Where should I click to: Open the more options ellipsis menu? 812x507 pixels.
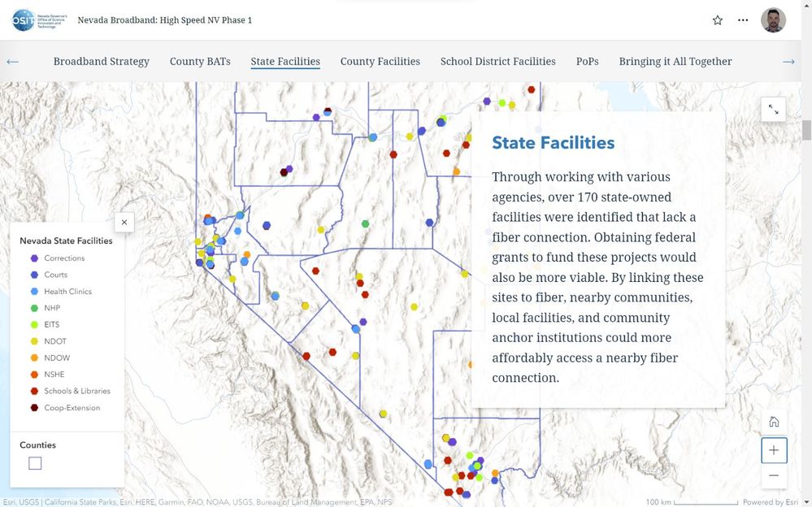[x=743, y=20]
